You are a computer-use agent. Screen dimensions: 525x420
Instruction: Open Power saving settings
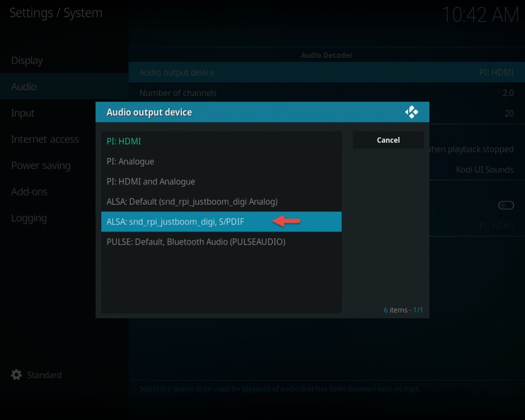41,165
